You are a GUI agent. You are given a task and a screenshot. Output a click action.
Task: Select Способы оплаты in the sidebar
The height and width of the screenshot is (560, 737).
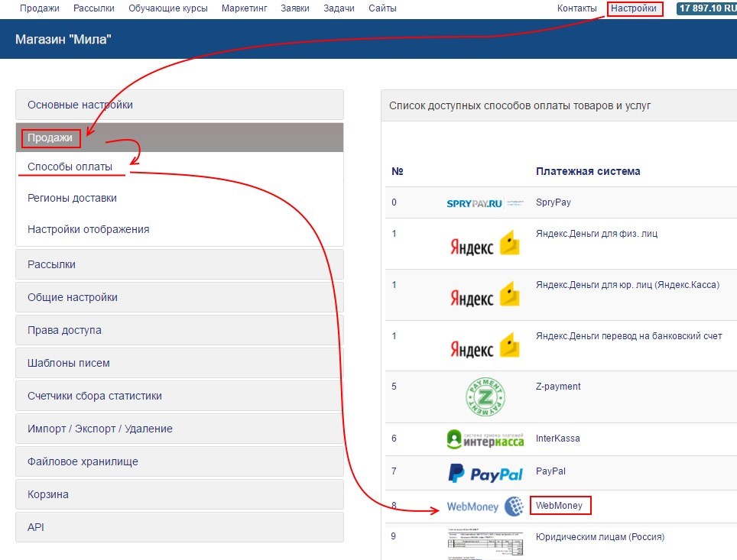click(70, 167)
